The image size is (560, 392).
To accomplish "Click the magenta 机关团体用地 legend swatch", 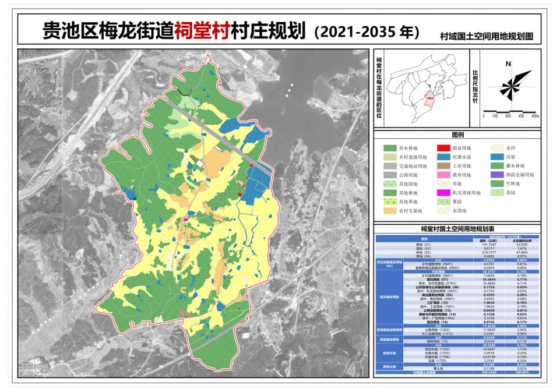I will pyautogui.click(x=445, y=193).
